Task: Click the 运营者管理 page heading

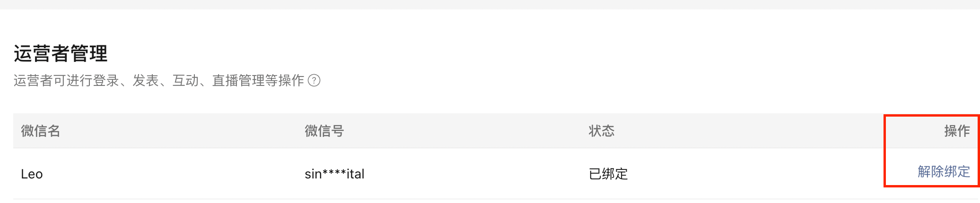Action: [x=61, y=53]
